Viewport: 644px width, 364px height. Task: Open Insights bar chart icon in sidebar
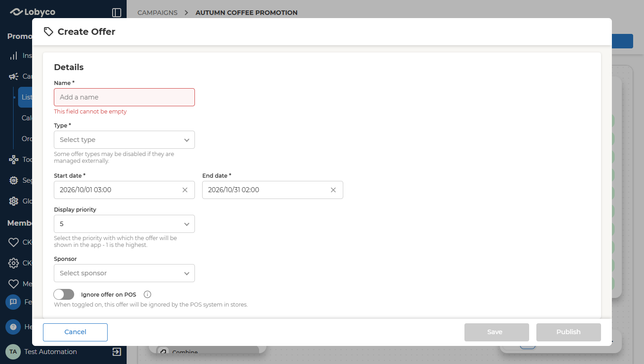point(14,56)
